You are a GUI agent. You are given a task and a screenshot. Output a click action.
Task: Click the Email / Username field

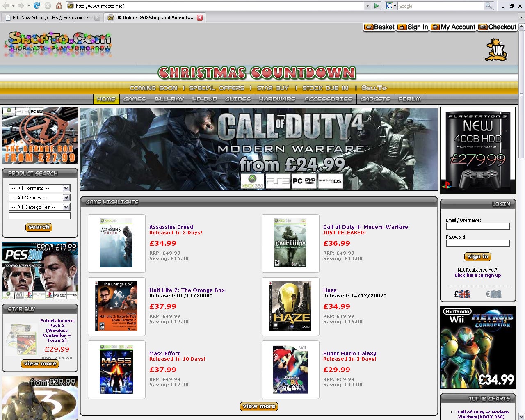coord(478,226)
